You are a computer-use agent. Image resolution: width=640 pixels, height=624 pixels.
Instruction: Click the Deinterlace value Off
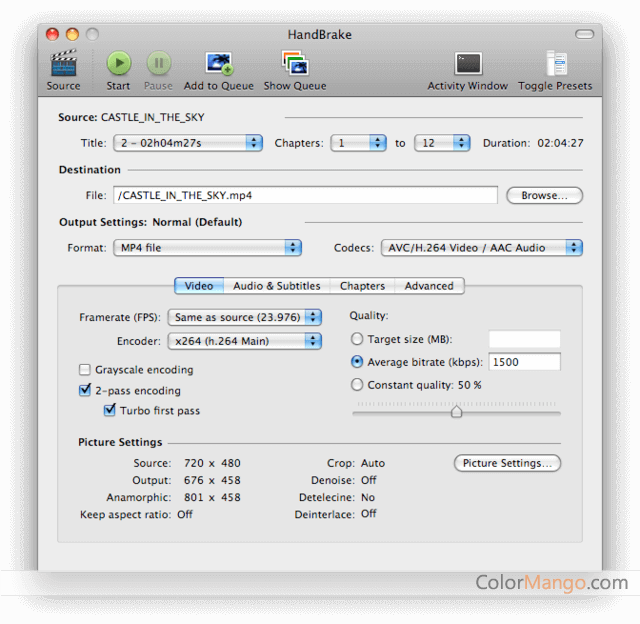point(369,514)
